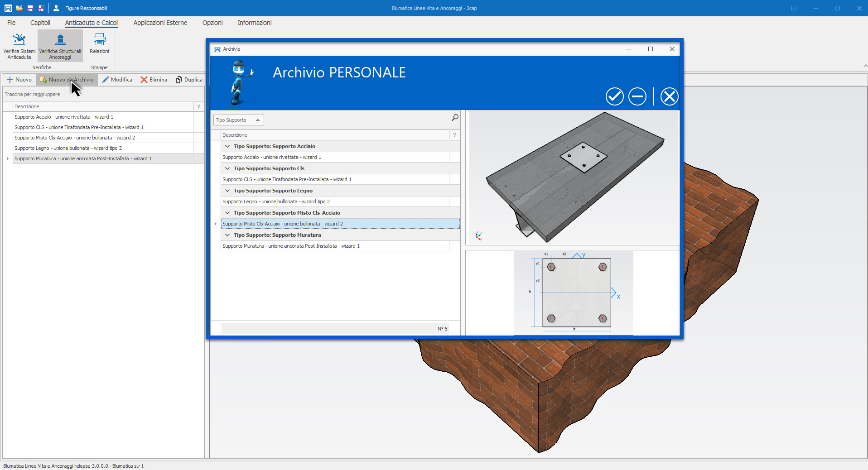Click the Duplica toolbar button
The image size is (868, 470).
point(189,80)
